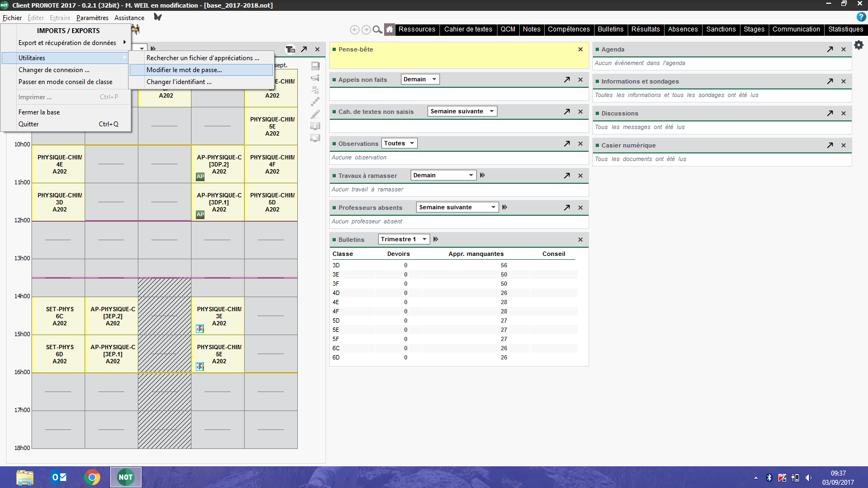Viewport: 868px width, 488px height.
Task: Expand the Agenda widget with arrow icon
Action: pos(830,49)
